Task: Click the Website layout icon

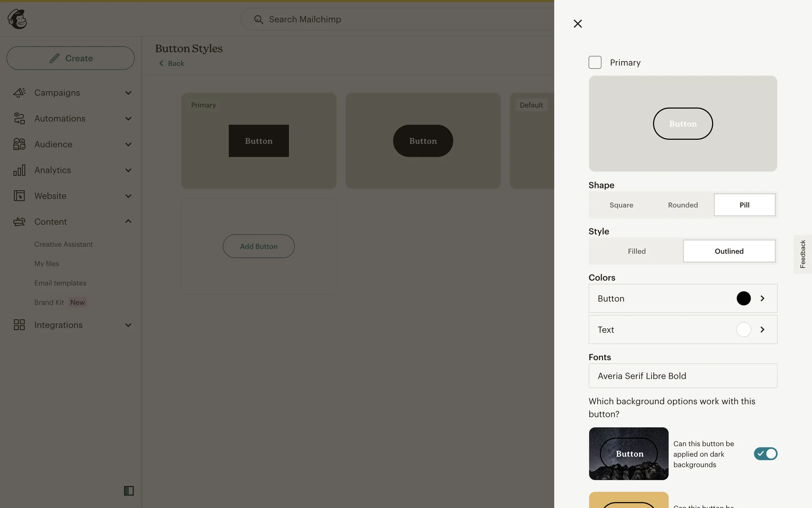Action: coord(19,196)
